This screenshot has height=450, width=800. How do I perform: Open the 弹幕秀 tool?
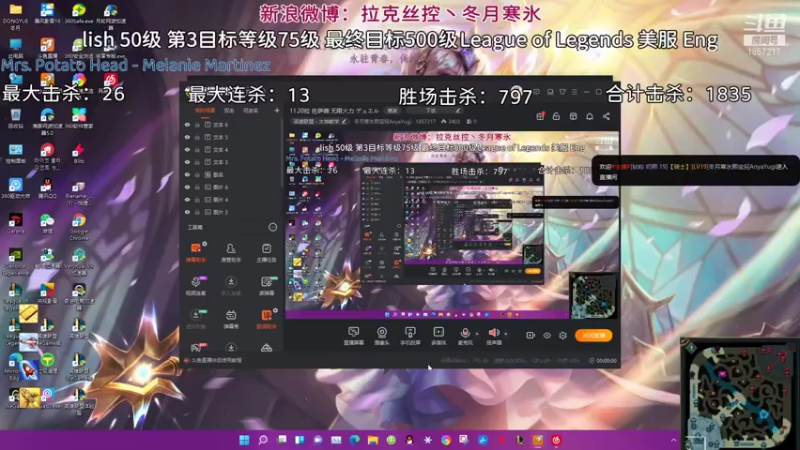(x=231, y=319)
